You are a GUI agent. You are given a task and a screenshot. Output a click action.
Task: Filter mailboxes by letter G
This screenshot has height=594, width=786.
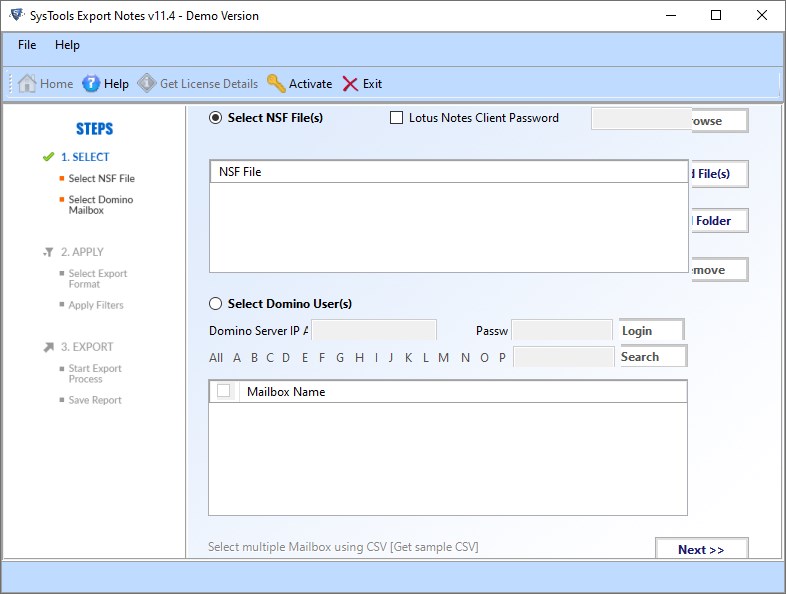(340, 357)
